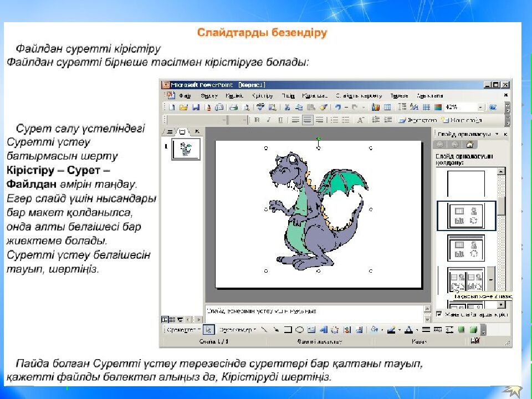The width and height of the screenshot is (532, 399).
Task: Select the arrow pointer tool in Drawing toolbar
Action: pos(208,330)
